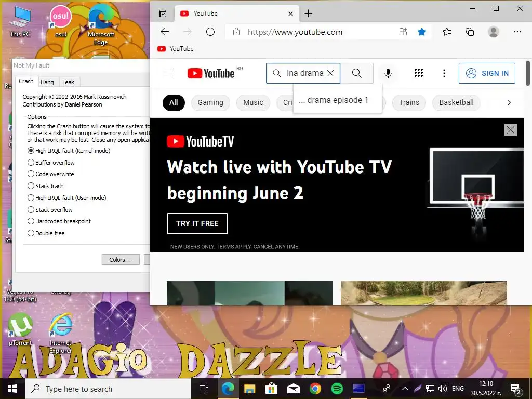Open the volume control in system tray
Screen dimensions: 532x399
click(443, 389)
